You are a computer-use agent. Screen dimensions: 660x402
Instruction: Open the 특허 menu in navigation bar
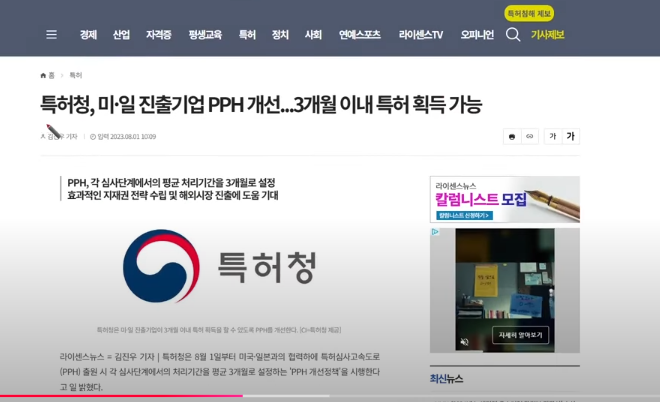[x=247, y=35]
